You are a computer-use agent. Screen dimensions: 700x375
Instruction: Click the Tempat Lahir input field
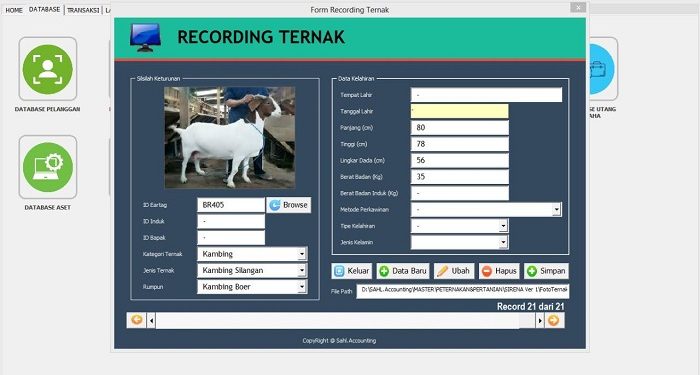click(x=486, y=95)
